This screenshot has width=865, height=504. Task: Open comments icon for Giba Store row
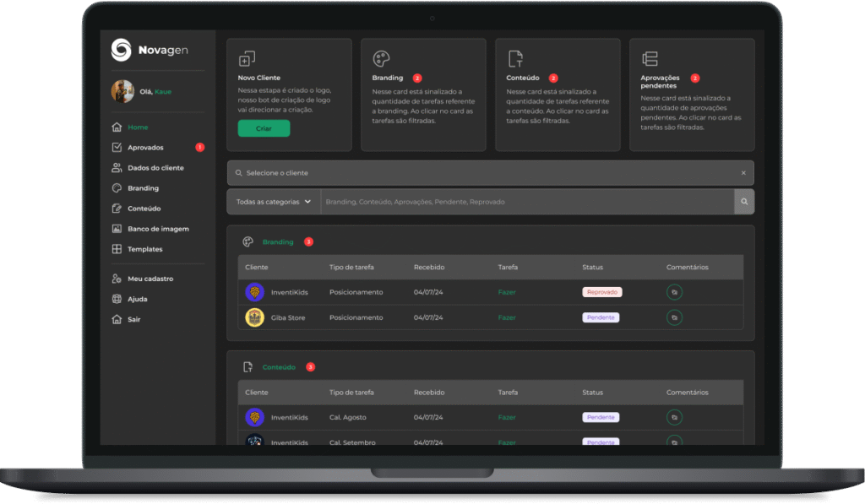[x=674, y=317]
